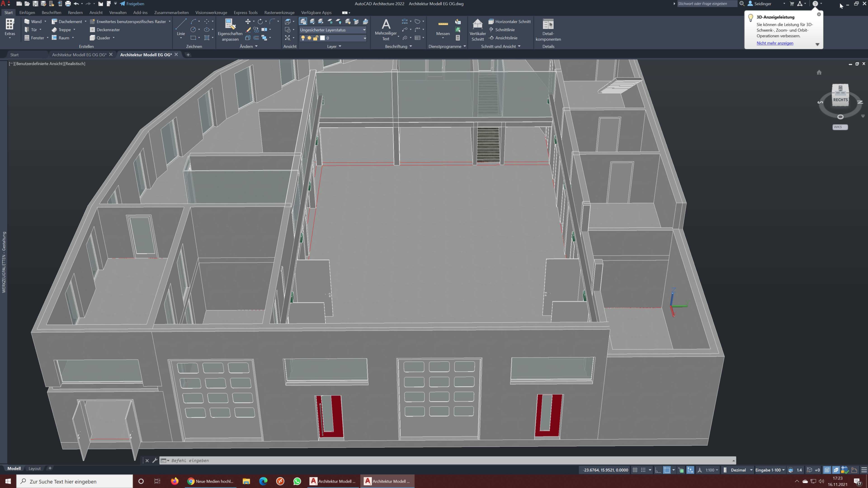868x488 pixels.
Task: Open the 1:100 annotation scale dropdown
Action: pyautogui.click(x=712, y=470)
